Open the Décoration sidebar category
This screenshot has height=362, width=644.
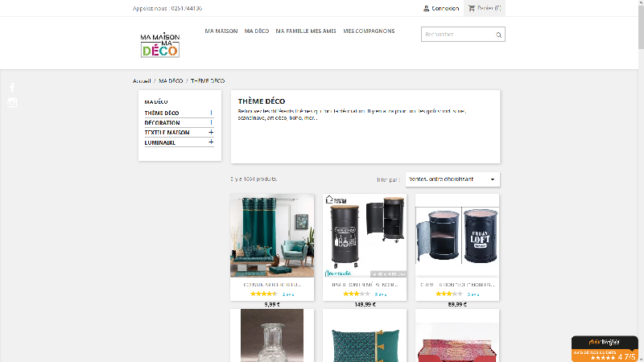tap(163, 122)
